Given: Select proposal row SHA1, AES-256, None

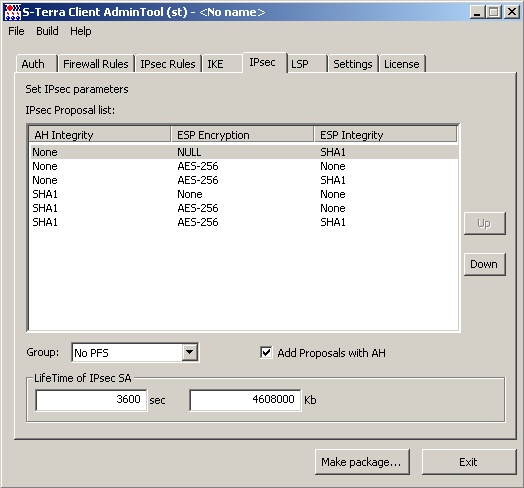Looking at the screenshot, I should click(x=244, y=208).
